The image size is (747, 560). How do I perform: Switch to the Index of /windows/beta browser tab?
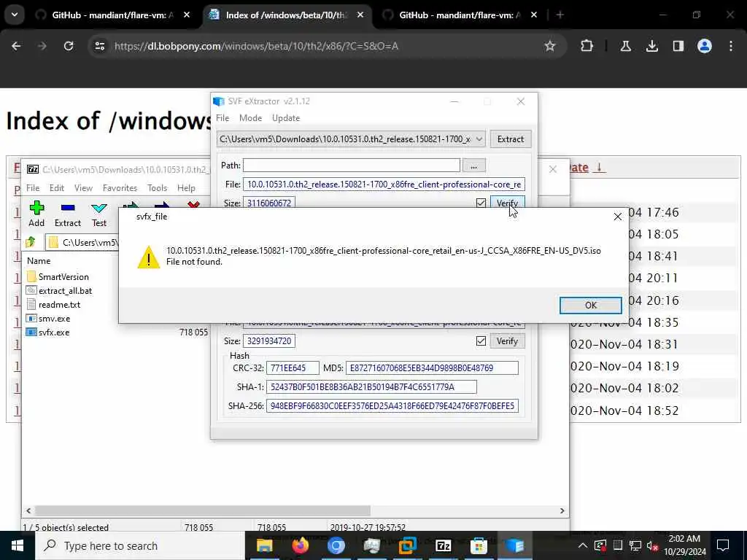pos(286,15)
